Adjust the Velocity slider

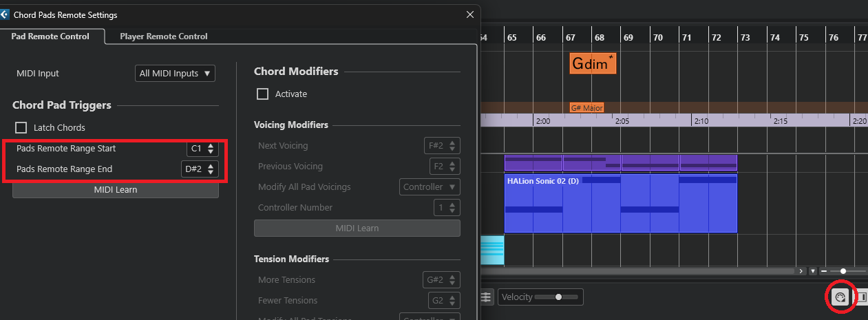tap(558, 297)
